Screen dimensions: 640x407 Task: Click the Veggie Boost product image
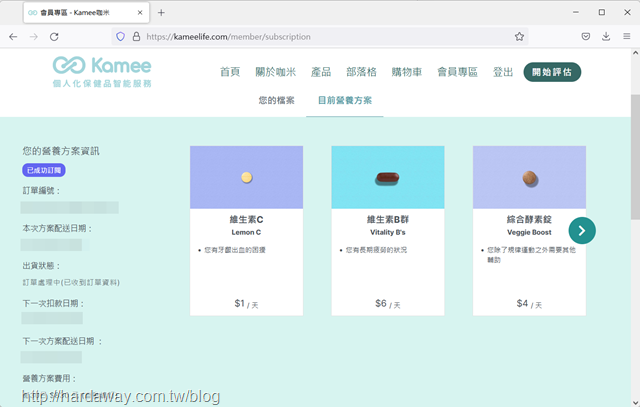529,177
